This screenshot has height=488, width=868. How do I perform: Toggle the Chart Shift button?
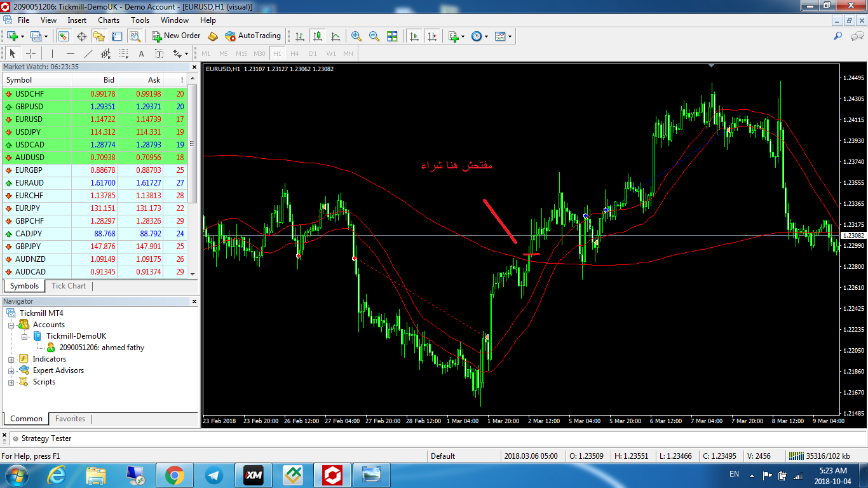(432, 36)
